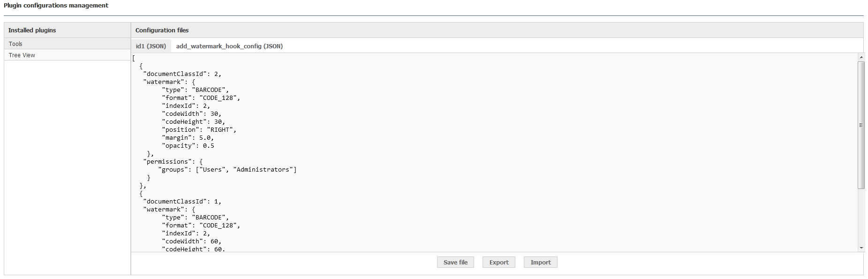Click the "codeWidth": 60 line
Viewport: 868px width, 279px height.
pyautogui.click(x=191, y=241)
